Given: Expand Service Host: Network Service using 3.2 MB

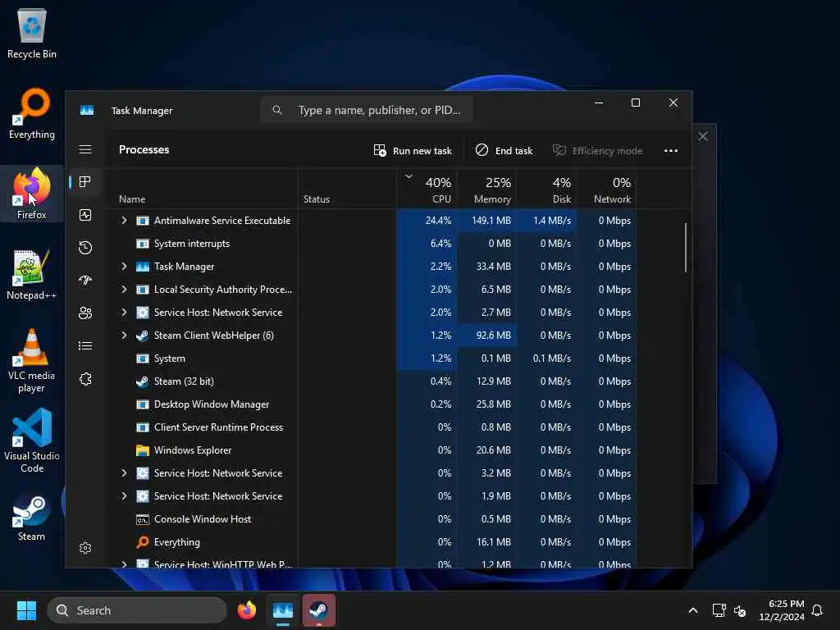Looking at the screenshot, I should point(125,473).
